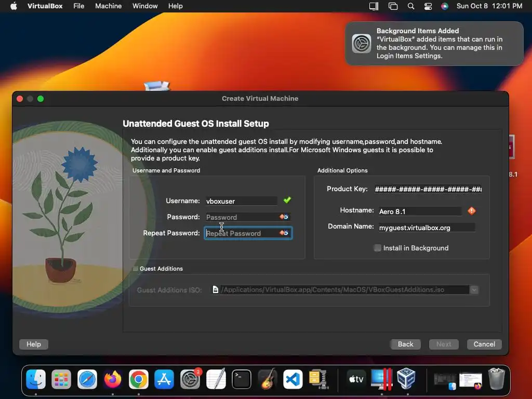Enable Install in Background checkbox

coord(377,248)
